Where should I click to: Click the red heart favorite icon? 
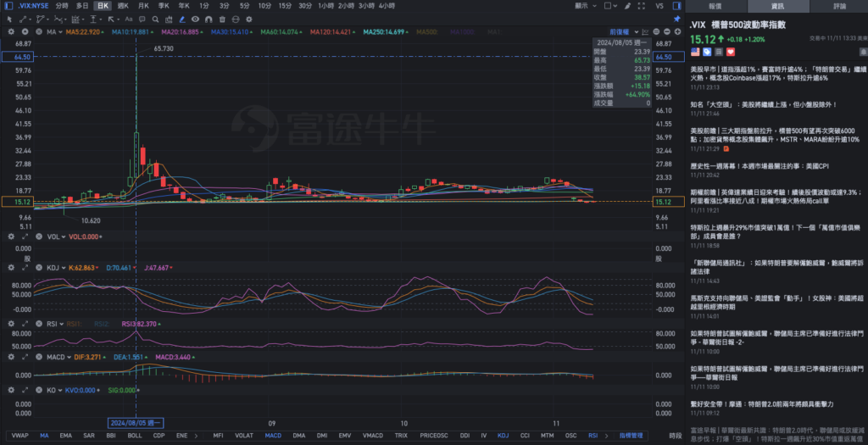pyautogui.click(x=730, y=52)
